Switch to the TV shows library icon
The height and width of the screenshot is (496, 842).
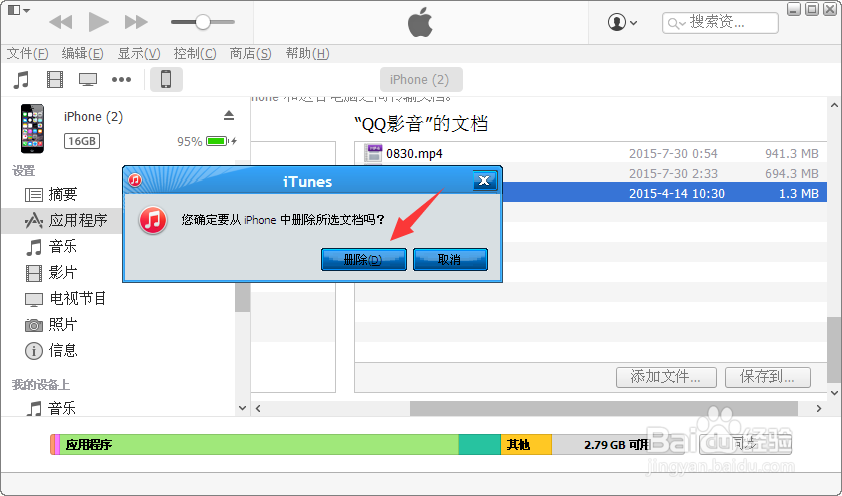coord(88,80)
